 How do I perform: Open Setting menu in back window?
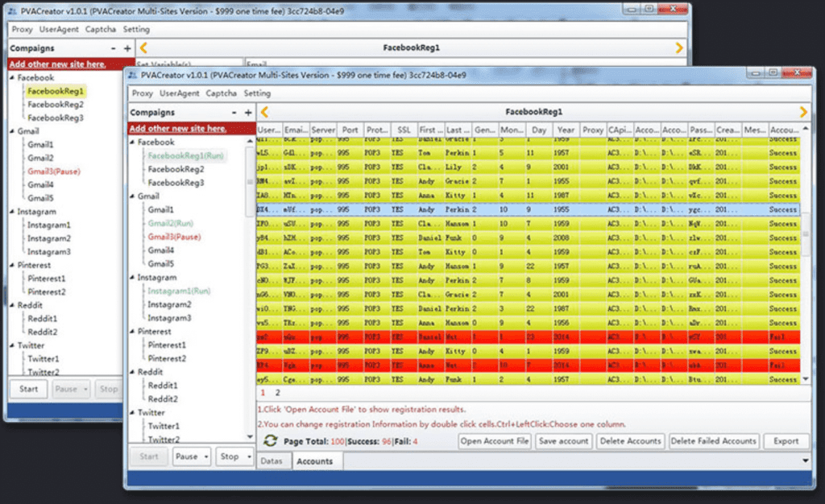(136, 30)
